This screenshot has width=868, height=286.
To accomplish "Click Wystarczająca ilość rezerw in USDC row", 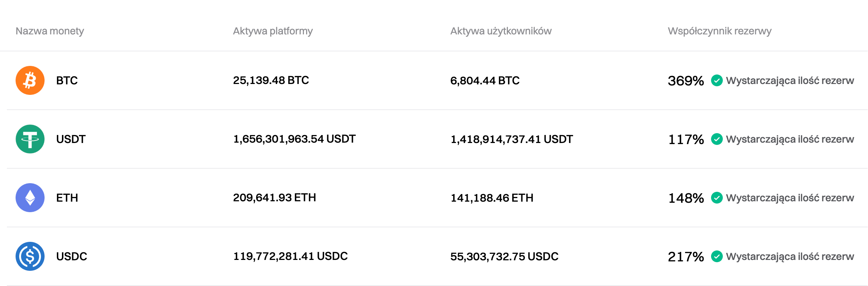I will pyautogui.click(x=790, y=256).
